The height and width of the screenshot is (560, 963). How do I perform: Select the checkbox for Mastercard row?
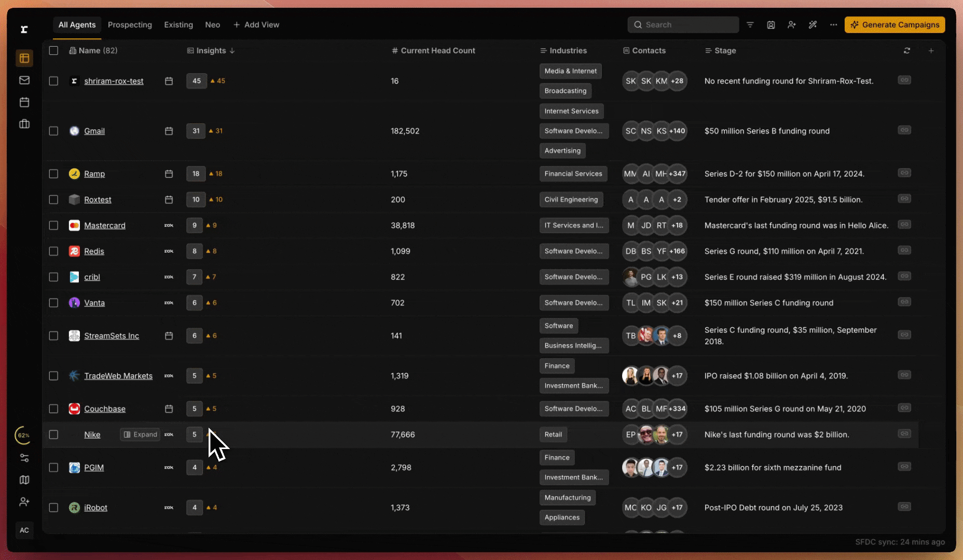point(53,226)
